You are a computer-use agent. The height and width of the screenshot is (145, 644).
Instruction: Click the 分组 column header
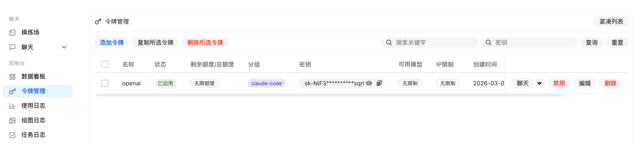(x=254, y=64)
